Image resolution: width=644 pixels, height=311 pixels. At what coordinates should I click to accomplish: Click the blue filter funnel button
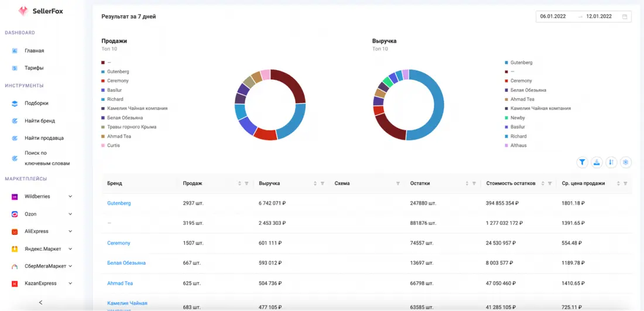coord(582,162)
